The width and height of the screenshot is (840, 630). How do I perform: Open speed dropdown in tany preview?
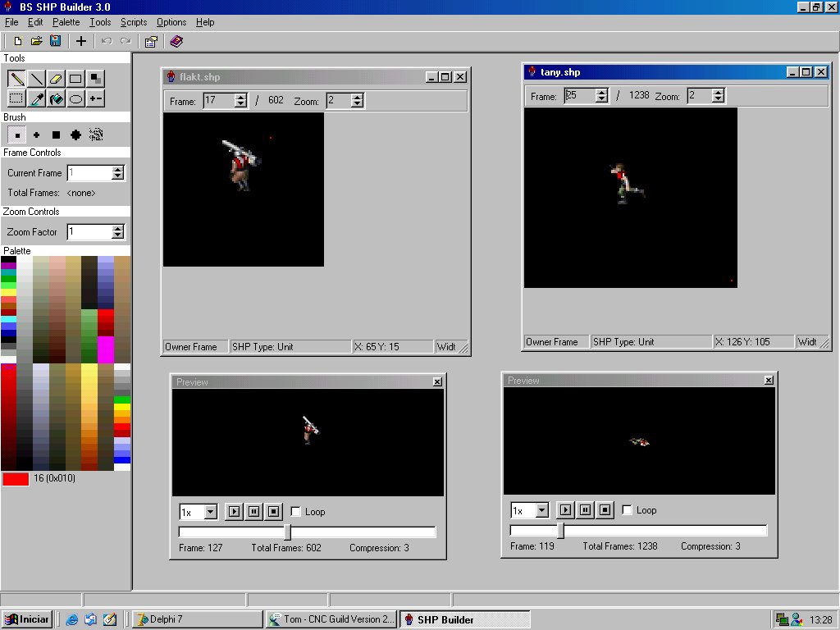pos(541,510)
